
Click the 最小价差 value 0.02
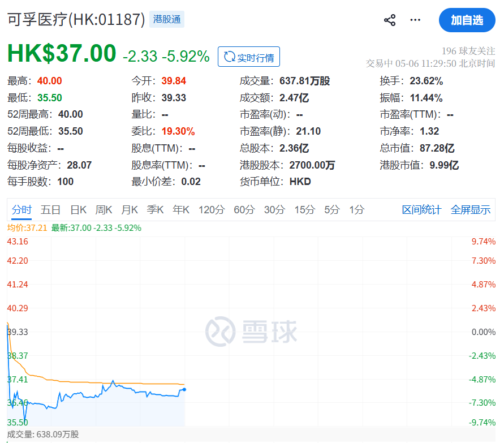click(x=191, y=181)
